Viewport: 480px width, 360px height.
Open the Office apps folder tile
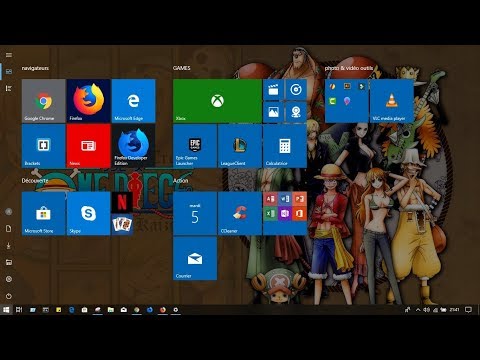coord(285,214)
